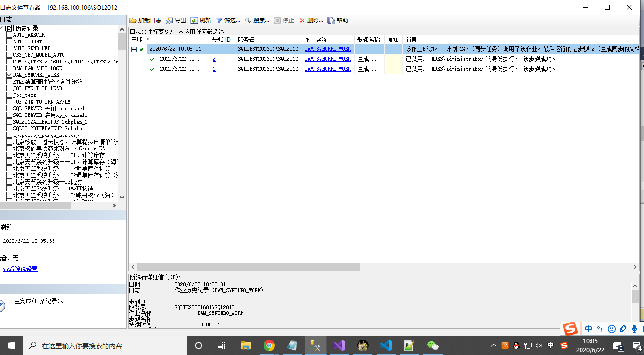Check the DAM_BGD_AUTO_LOCK job checkbox
The width and height of the screenshot is (644, 355).
pyautogui.click(x=9, y=69)
